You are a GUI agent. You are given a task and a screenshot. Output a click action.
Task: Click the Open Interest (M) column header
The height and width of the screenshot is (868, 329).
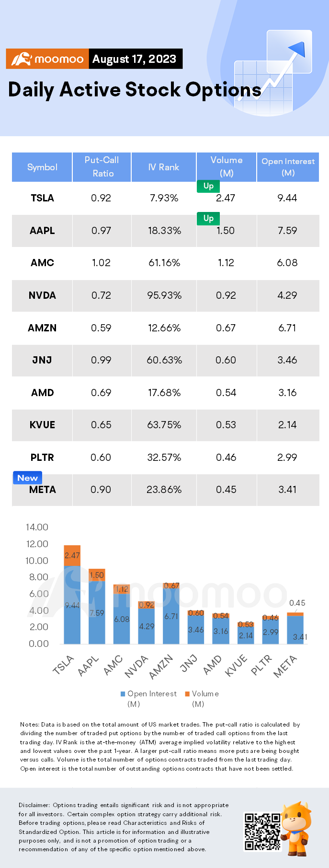288,167
